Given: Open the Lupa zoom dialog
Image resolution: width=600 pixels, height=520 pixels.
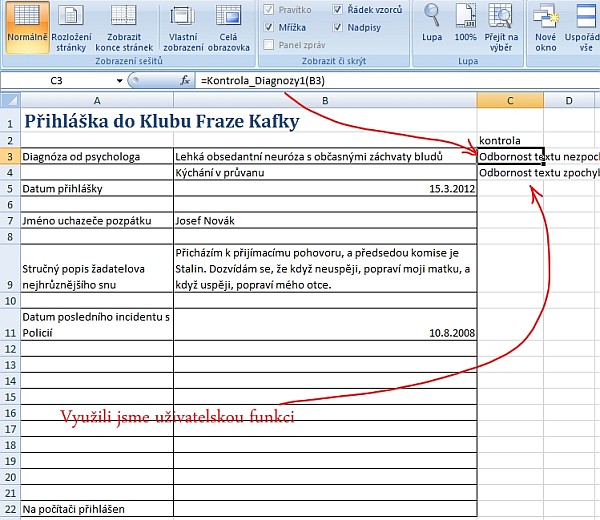Looking at the screenshot, I should point(432,23).
